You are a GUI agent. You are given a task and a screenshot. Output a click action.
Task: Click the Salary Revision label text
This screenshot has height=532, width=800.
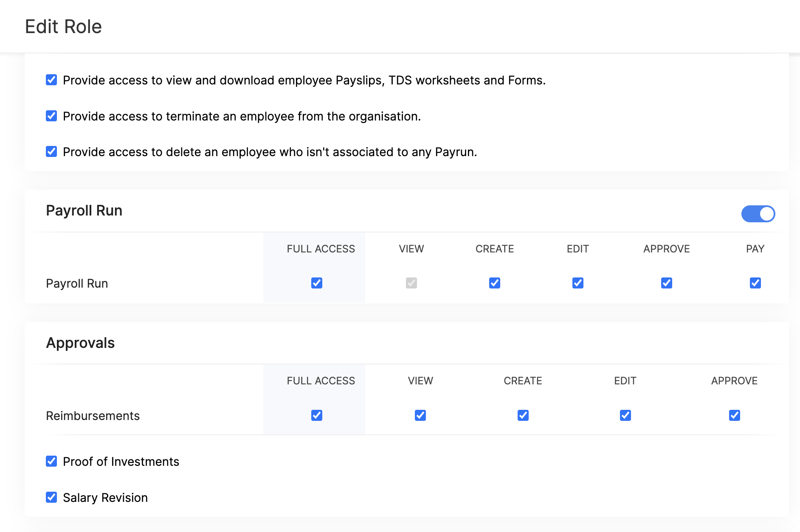(x=105, y=498)
